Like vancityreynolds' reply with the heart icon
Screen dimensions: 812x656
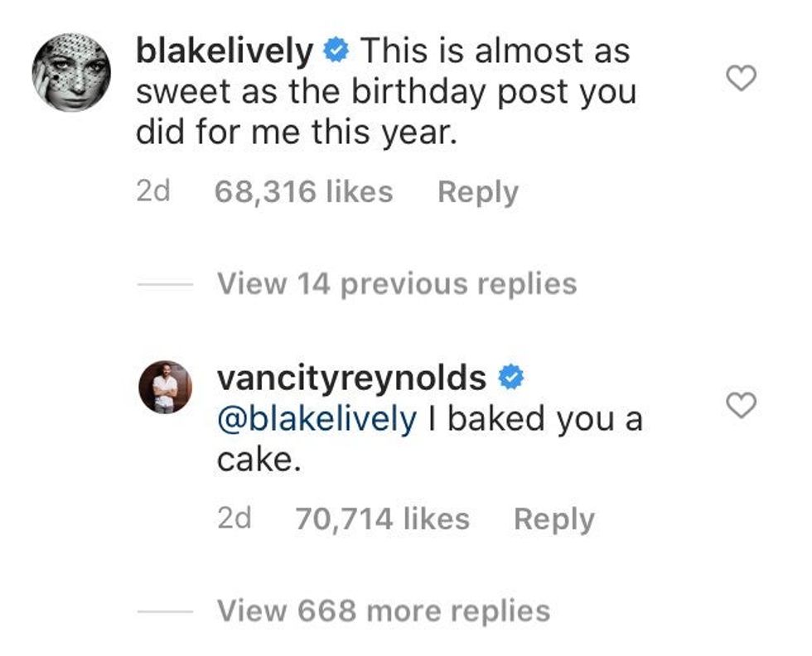741,405
